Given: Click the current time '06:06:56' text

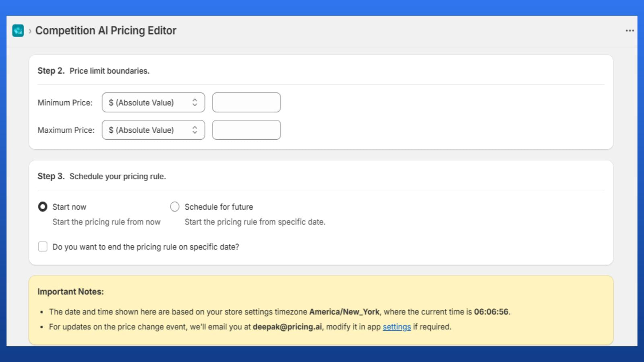Looking at the screenshot, I should click(491, 312).
